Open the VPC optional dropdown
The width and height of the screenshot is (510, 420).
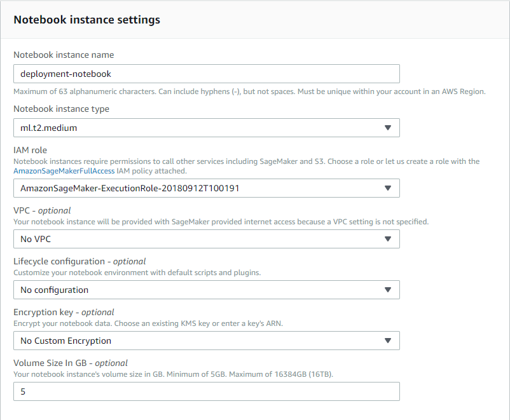pos(207,239)
